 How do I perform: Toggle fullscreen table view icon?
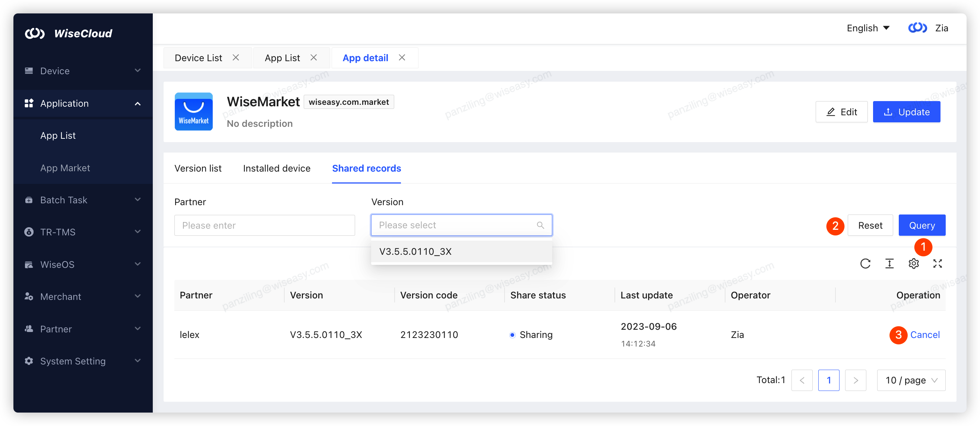pos(938,263)
